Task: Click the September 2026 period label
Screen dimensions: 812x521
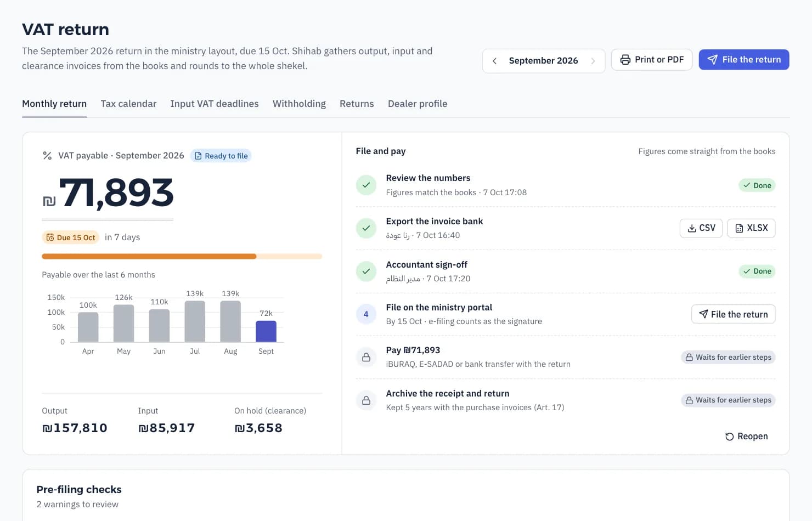Action: (543, 61)
